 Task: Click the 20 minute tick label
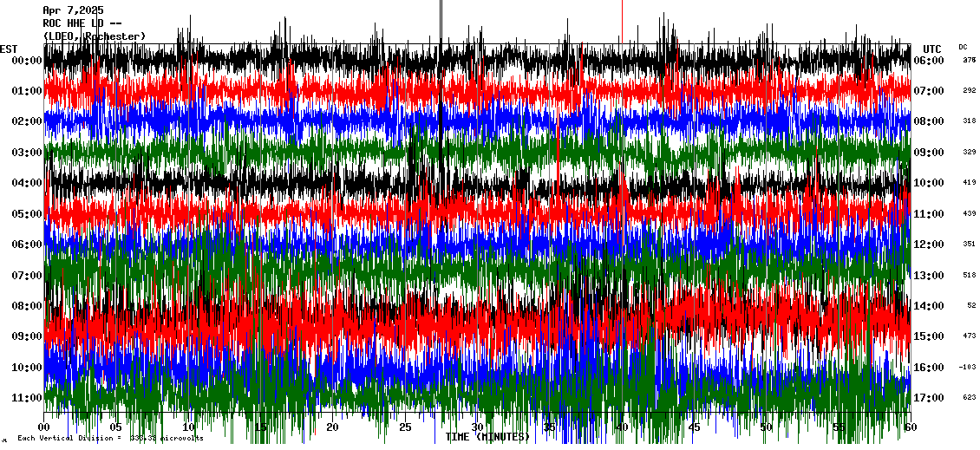(x=333, y=427)
